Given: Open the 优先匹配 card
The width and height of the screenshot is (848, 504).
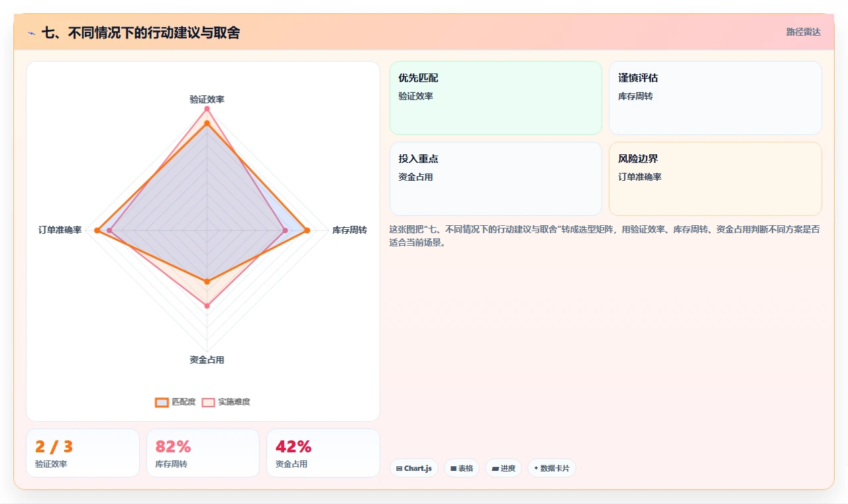Looking at the screenshot, I should click(496, 98).
